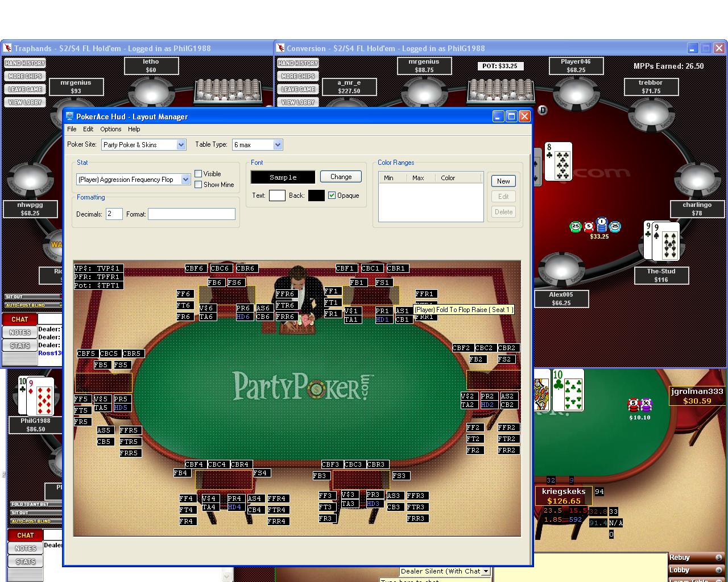The width and height of the screenshot is (728, 582).
Task: Open the File menu
Action: 72,129
